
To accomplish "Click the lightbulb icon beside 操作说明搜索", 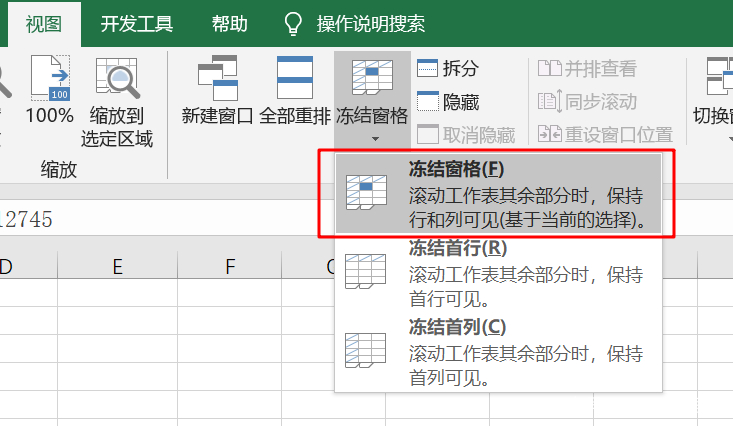I will point(293,23).
